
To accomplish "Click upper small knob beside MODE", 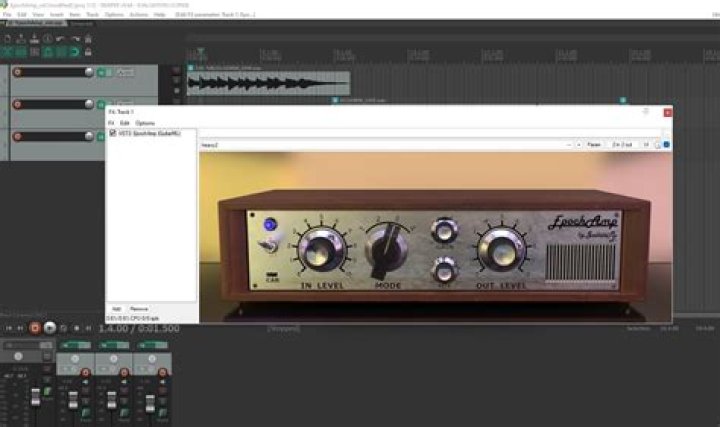I will coord(444,231).
